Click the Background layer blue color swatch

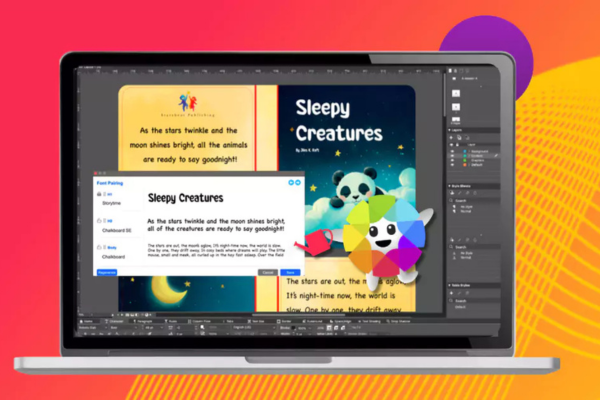coord(465,152)
